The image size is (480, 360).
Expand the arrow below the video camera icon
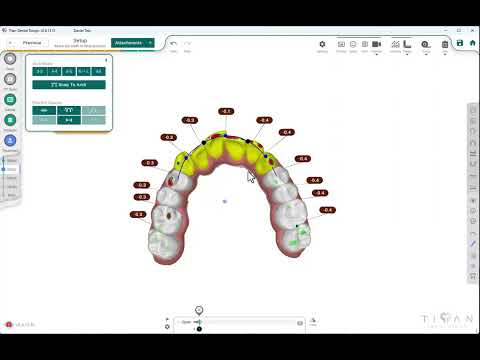(376, 54)
